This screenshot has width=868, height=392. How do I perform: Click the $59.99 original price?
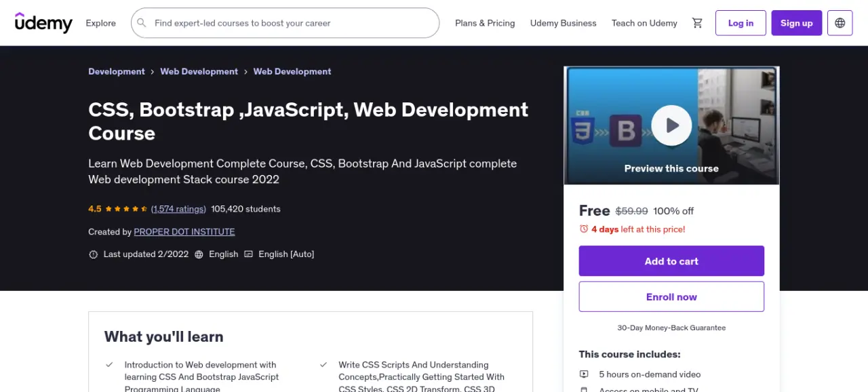(631, 211)
